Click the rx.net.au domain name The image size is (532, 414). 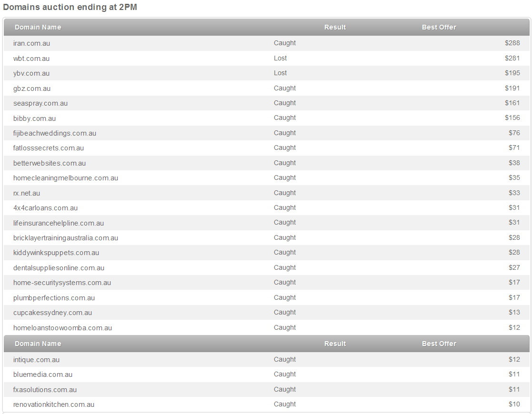tap(27, 193)
